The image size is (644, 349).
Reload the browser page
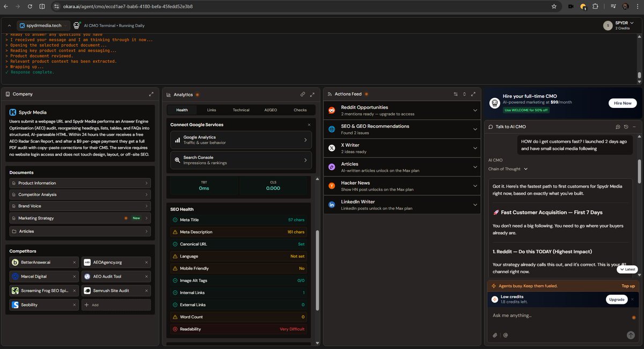click(x=30, y=6)
